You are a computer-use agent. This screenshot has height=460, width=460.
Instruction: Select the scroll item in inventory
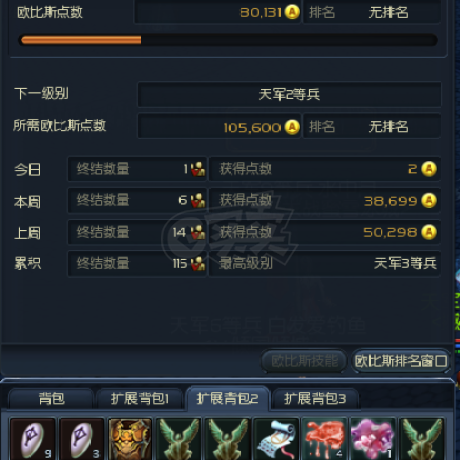276,439
